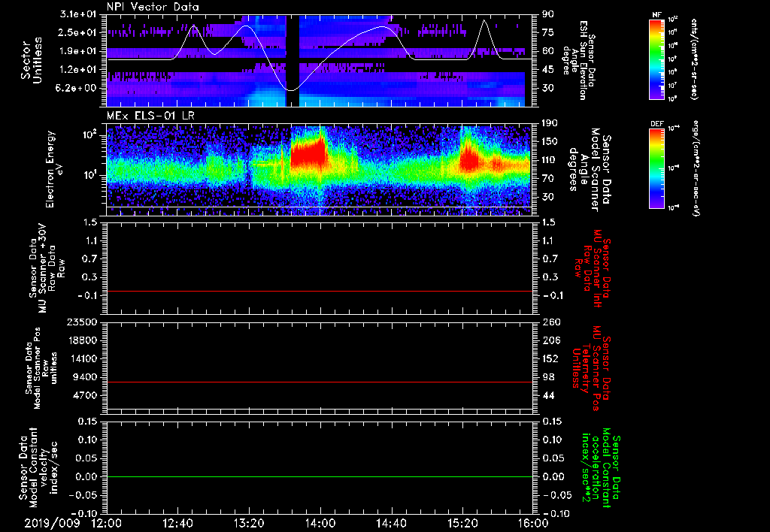Click the DEF color bar legend
770x532 pixels.
(x=657, y=168)
